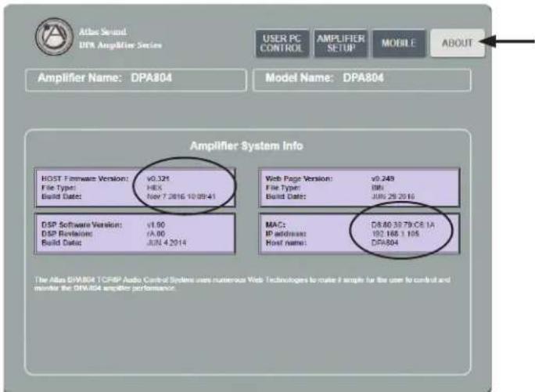
Task: Open the MOBILE tab
Action: (399, 43)
